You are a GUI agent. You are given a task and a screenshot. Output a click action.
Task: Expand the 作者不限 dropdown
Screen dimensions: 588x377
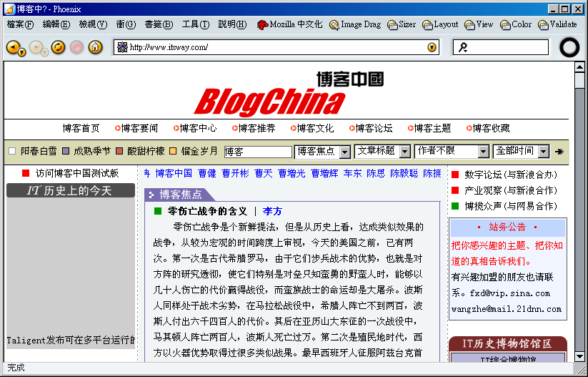click(x=484, y=152)
